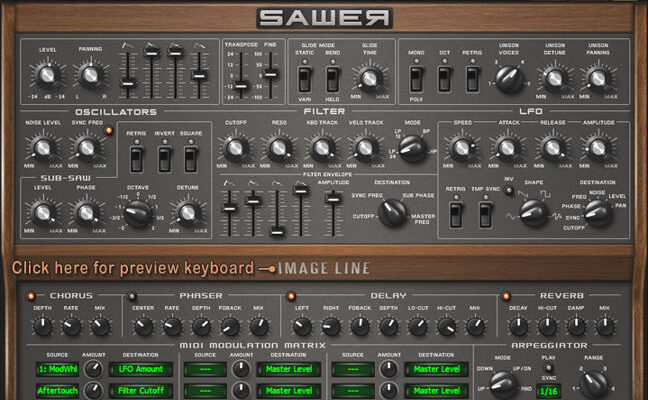648x400 pixels.
Task: Click the filter Cutoff knob
Action: [235, 148]
